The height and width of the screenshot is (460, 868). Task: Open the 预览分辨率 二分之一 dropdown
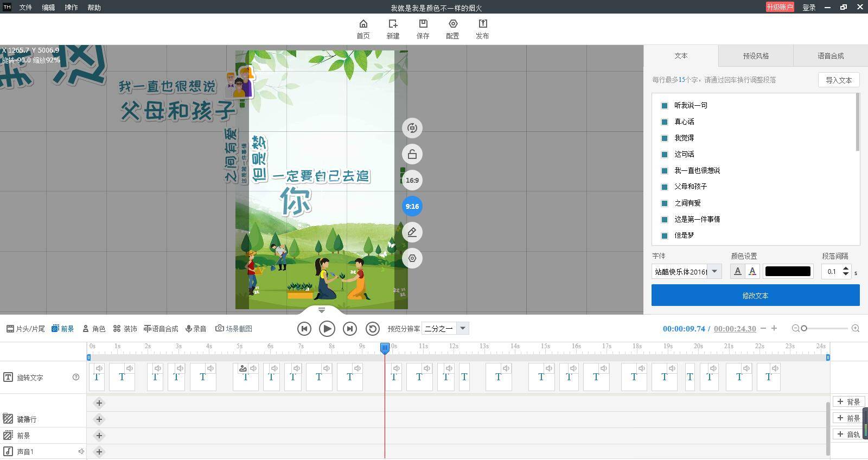click(462, 328)
